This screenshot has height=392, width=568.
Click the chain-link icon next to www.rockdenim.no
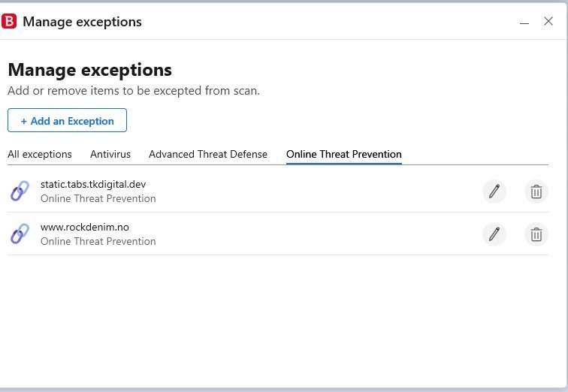point(20,234)
